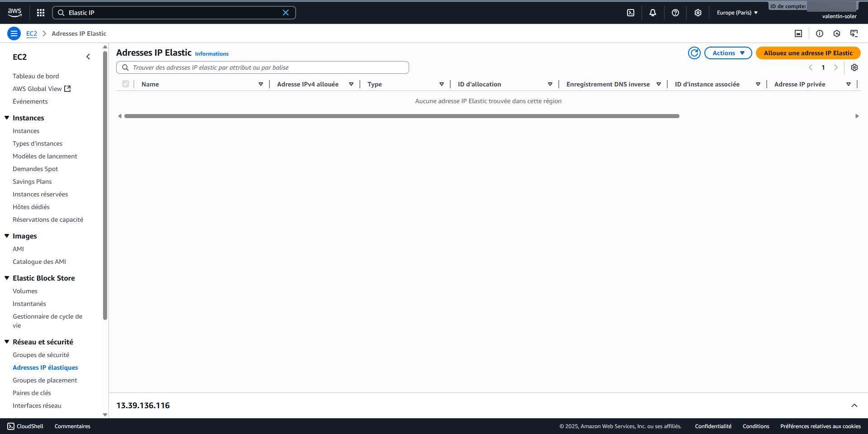Clear the Elastic IP search text

[286, 13]
